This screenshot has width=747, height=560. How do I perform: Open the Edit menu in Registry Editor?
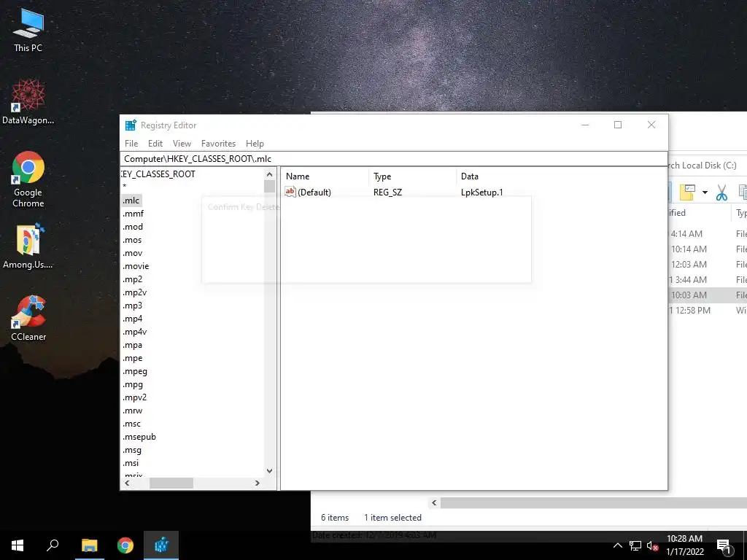tap(155, 144)
